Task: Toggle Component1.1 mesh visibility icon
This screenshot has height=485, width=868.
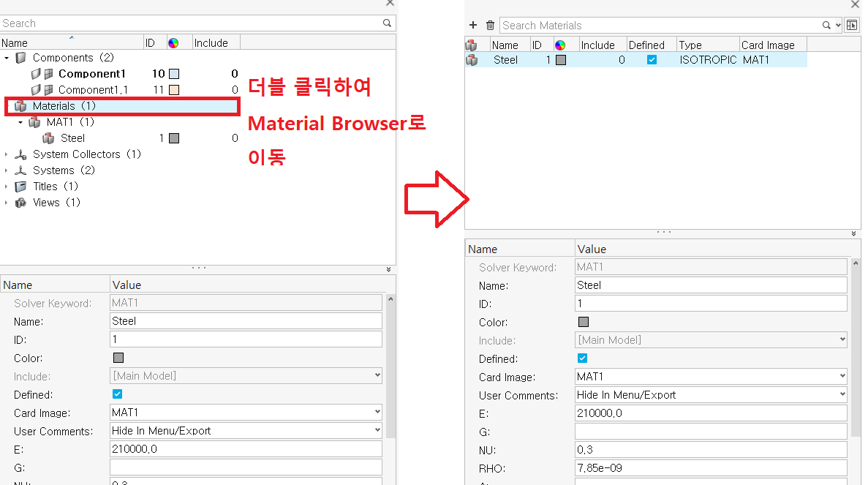Action: (49, 90)
